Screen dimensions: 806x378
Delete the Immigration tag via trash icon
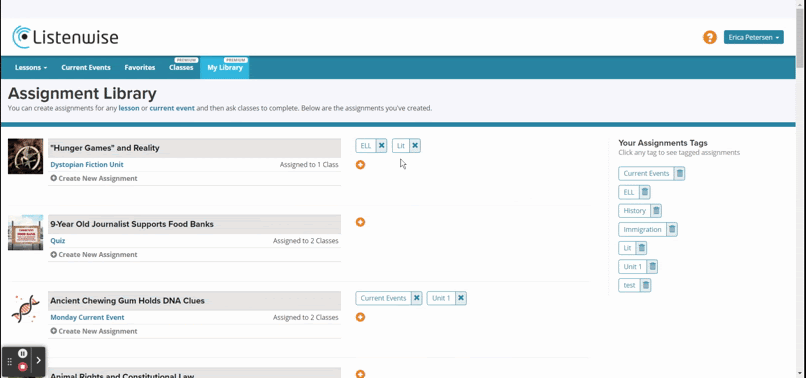pos(672,229)
